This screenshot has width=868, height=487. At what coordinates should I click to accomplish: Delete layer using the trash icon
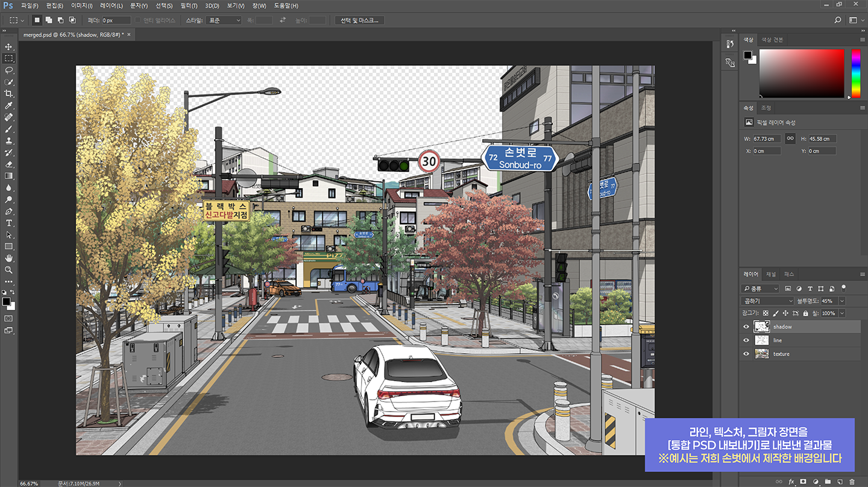tap(852, 482)
